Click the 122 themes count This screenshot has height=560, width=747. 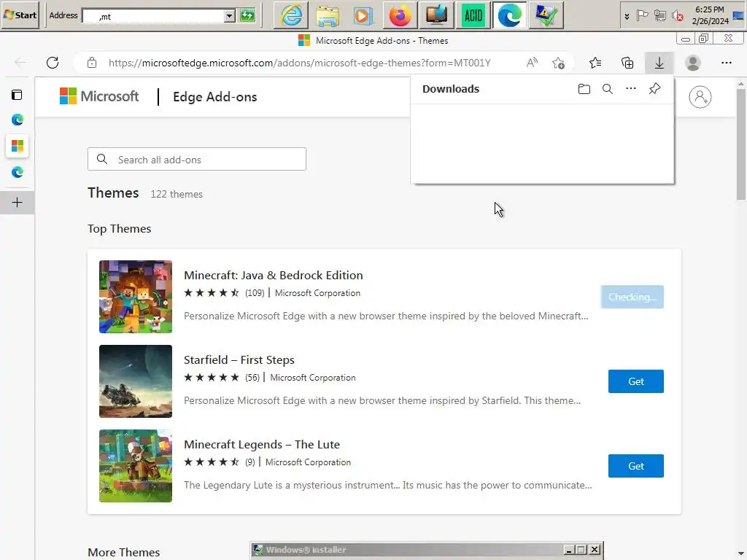177,194
